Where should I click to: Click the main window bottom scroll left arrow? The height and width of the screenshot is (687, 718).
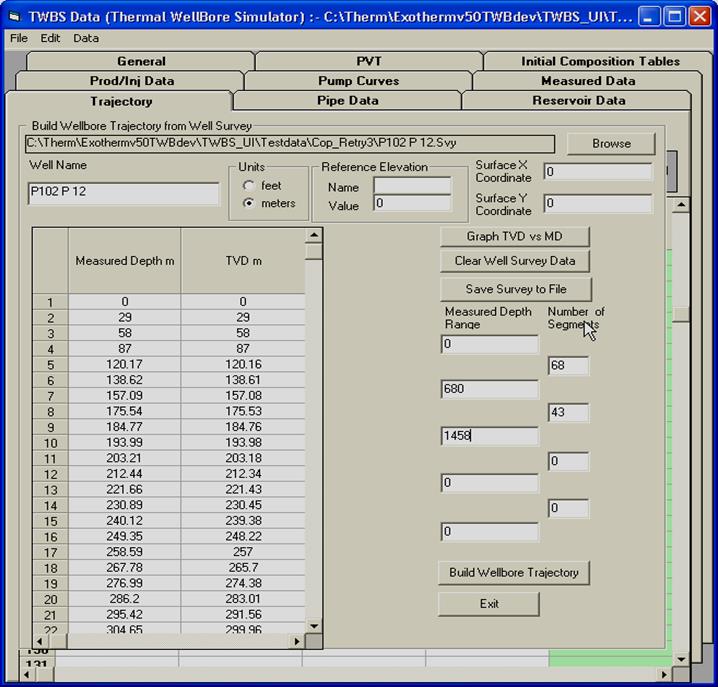tap(27, 675)
